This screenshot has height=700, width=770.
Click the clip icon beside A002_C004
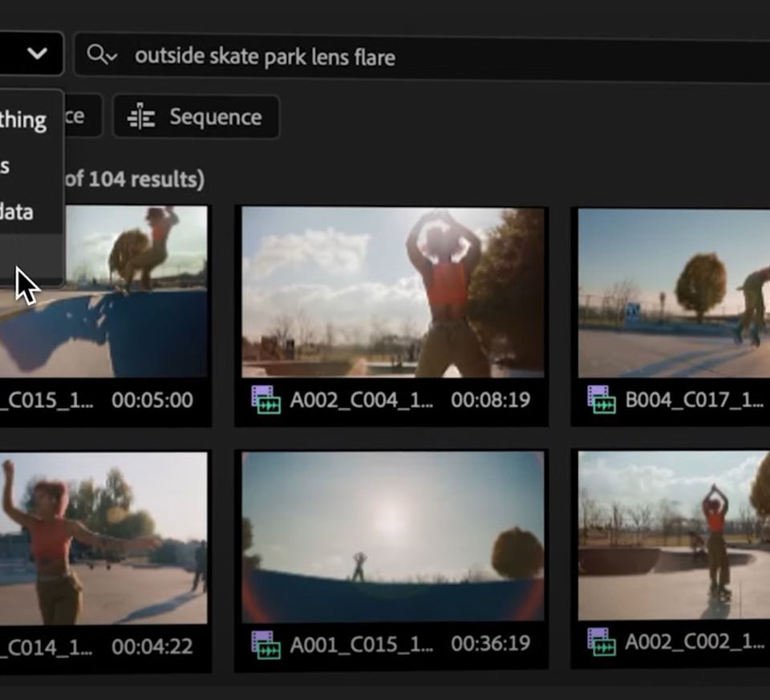265,399
